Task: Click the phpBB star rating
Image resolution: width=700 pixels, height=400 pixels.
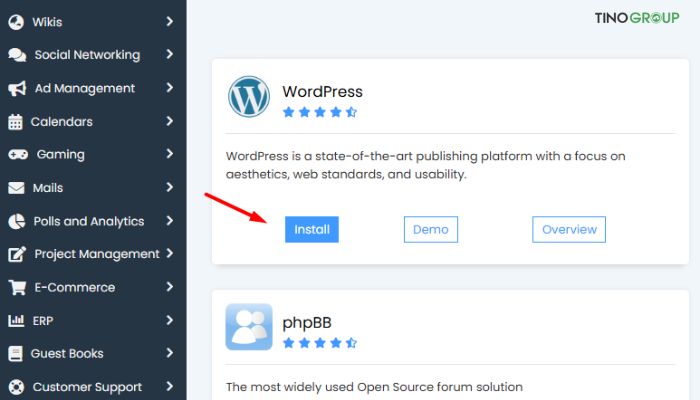Action: [320, 343]
